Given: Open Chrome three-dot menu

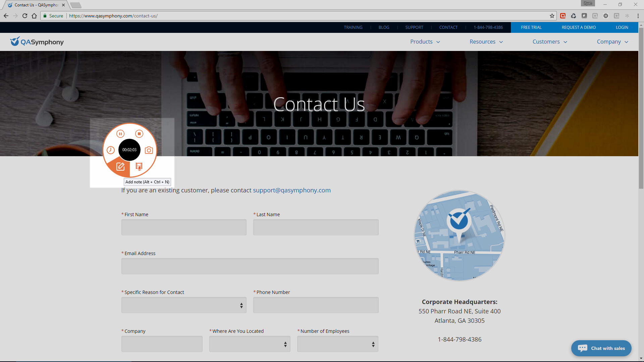Looking at the screenshot, I should pyautogui.click(x=638, y=16).
